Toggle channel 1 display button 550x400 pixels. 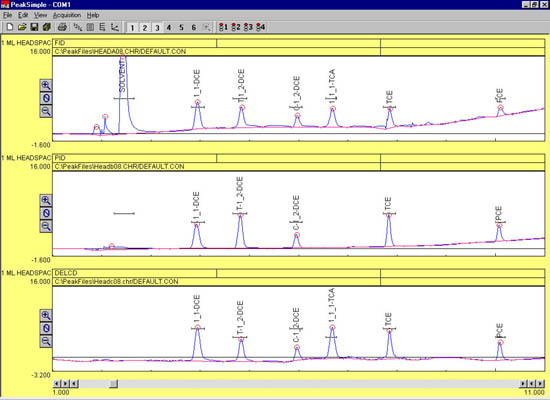(x=132, y=27)
